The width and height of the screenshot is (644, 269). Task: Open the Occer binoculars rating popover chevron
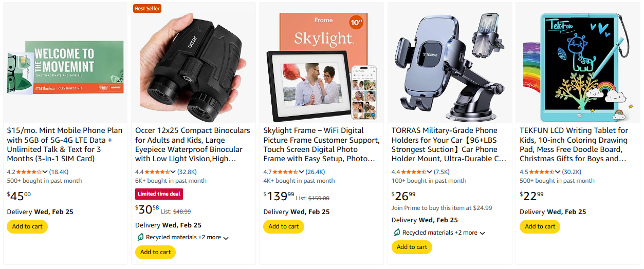pyautogui.click(x=173, y=172)
